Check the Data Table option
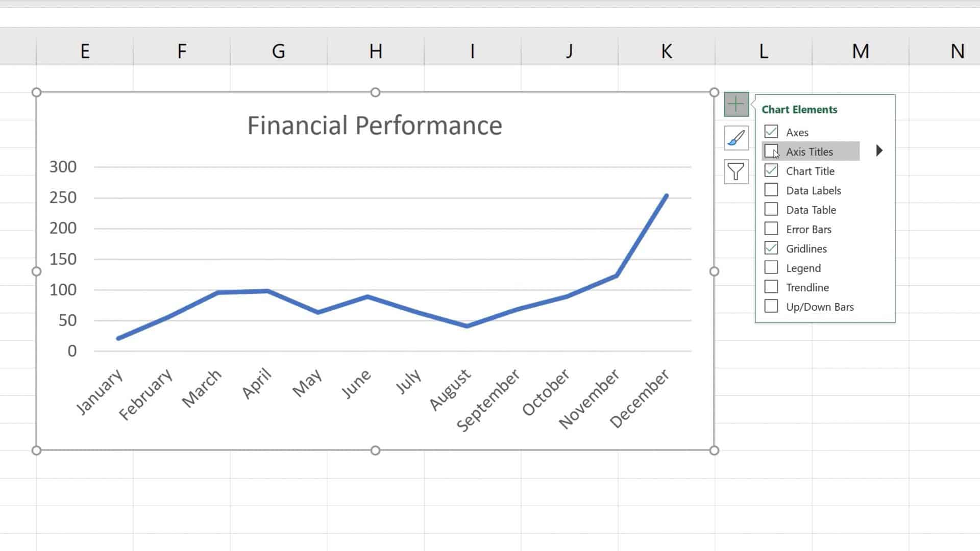Image resolution: width=980 pixels, height=551 pixels. click(x=771, y=209)
